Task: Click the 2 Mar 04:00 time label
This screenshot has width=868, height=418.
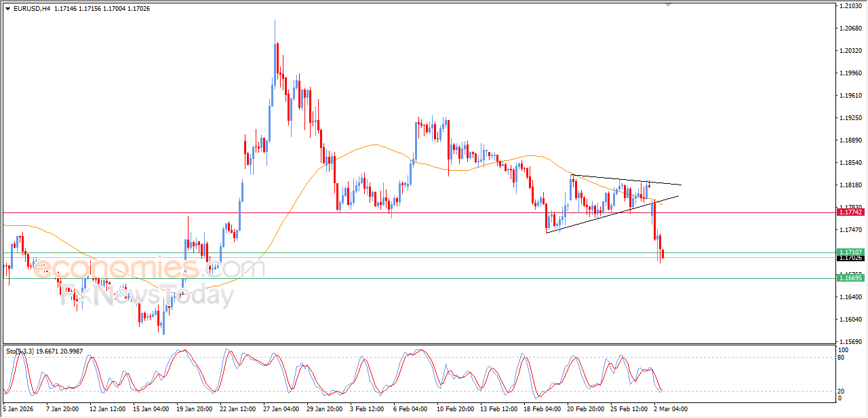Action: pyautogui.click(x=673, y=409)
